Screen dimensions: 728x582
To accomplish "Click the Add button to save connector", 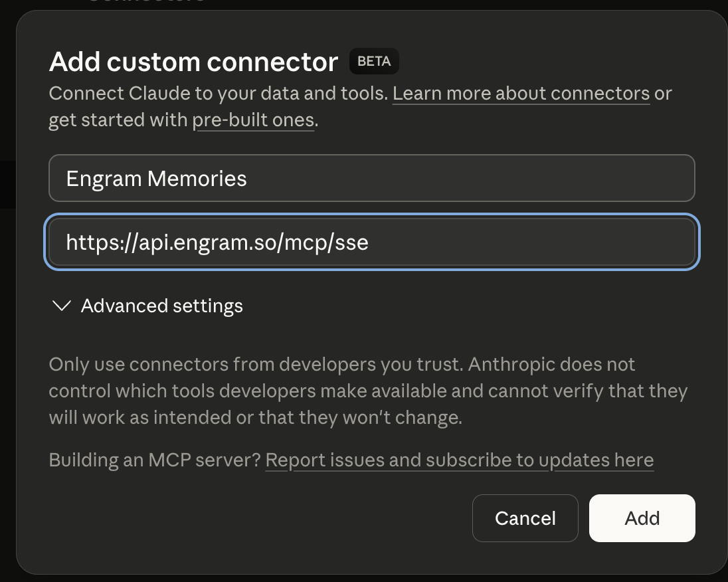I will pyautogui.click(x=641, y=518).
